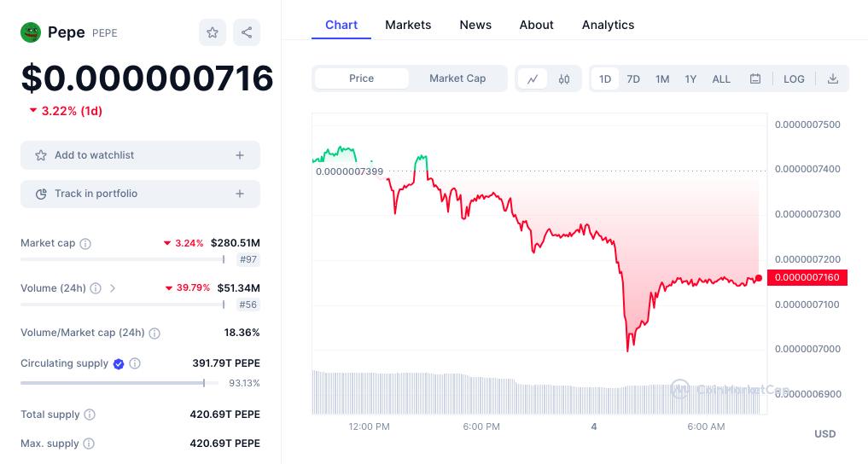Select the ALL time range button
Image resolution: width=868 pixels, height=464 pixels.
(720, 79)
